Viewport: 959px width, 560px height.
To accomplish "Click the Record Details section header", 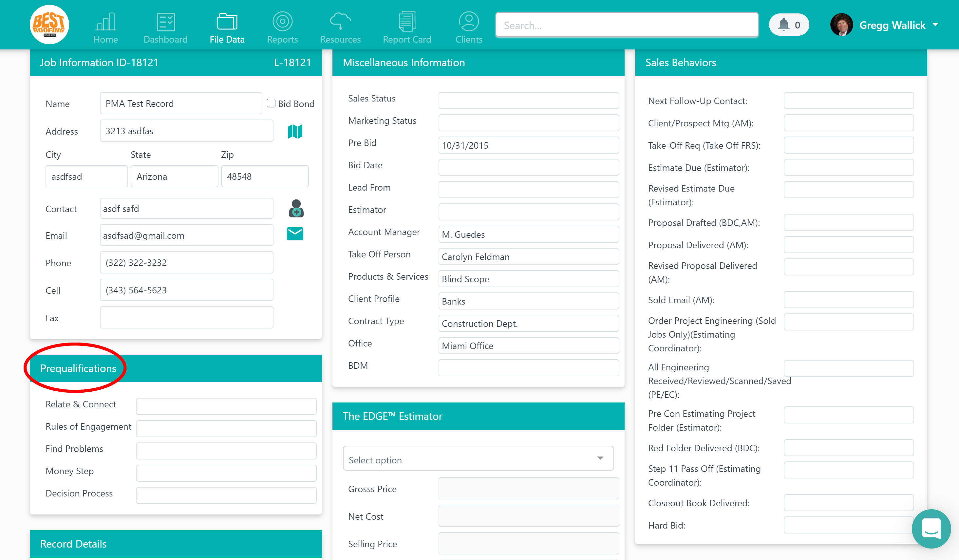I will tap(176, 544).
